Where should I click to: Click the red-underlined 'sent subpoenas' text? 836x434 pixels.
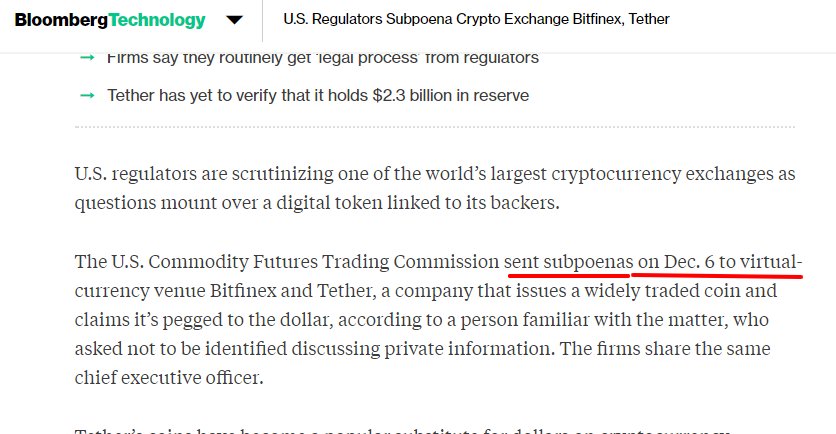pos(568,262)
